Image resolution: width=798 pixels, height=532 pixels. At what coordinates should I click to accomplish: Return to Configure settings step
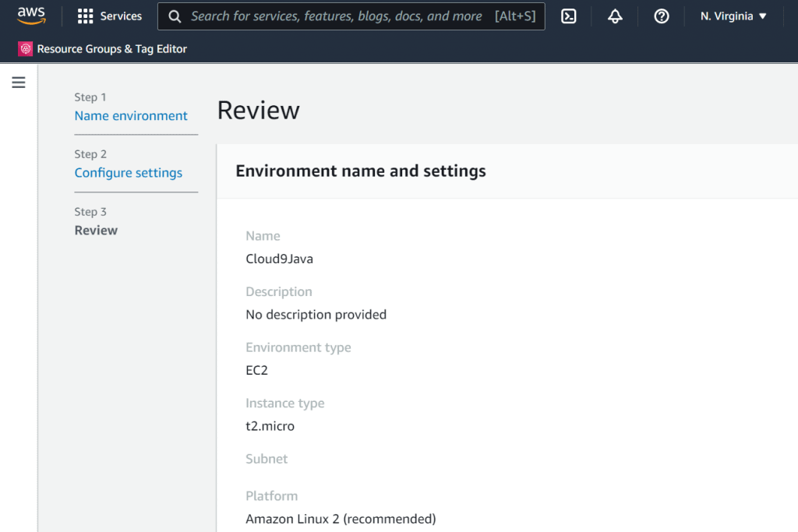coord(129,173)
